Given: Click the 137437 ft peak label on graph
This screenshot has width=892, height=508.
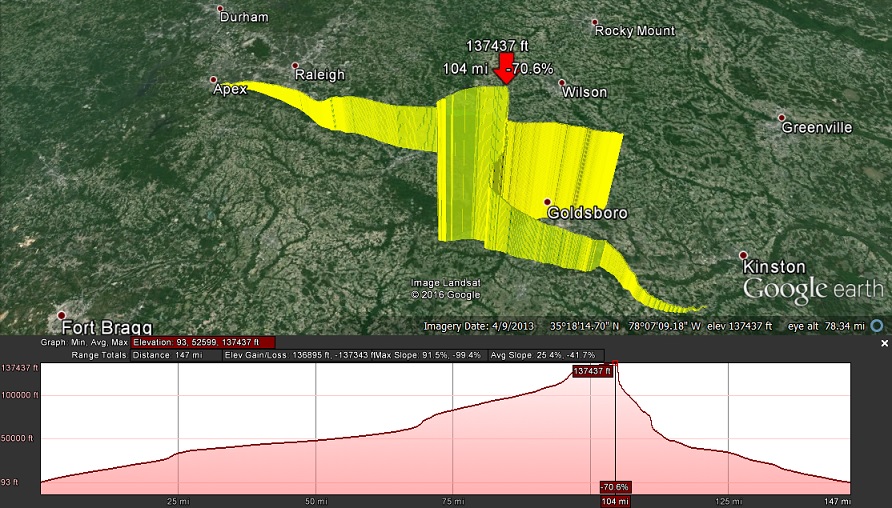Looking at the screenshot, I should pos(591,371).
